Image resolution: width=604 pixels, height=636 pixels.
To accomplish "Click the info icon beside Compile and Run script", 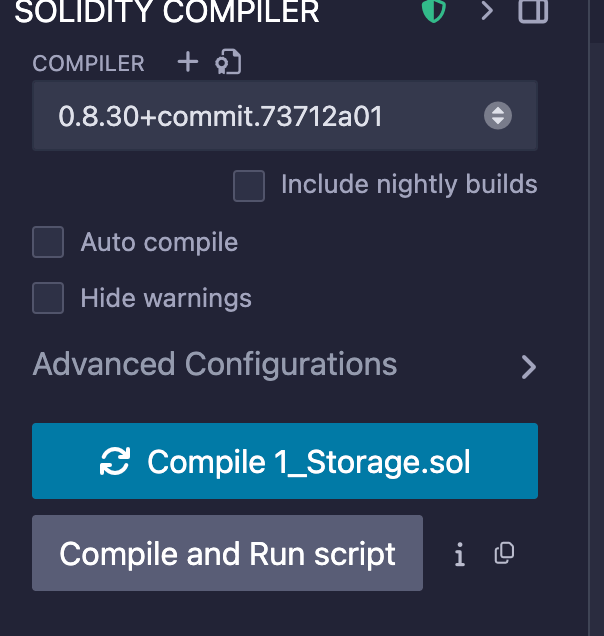I will pos(459,554).
